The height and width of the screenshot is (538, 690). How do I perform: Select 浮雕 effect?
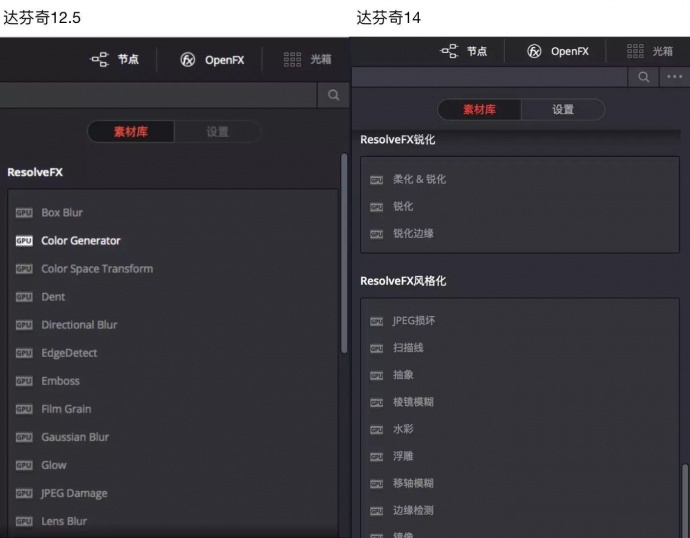click(403, 456)
